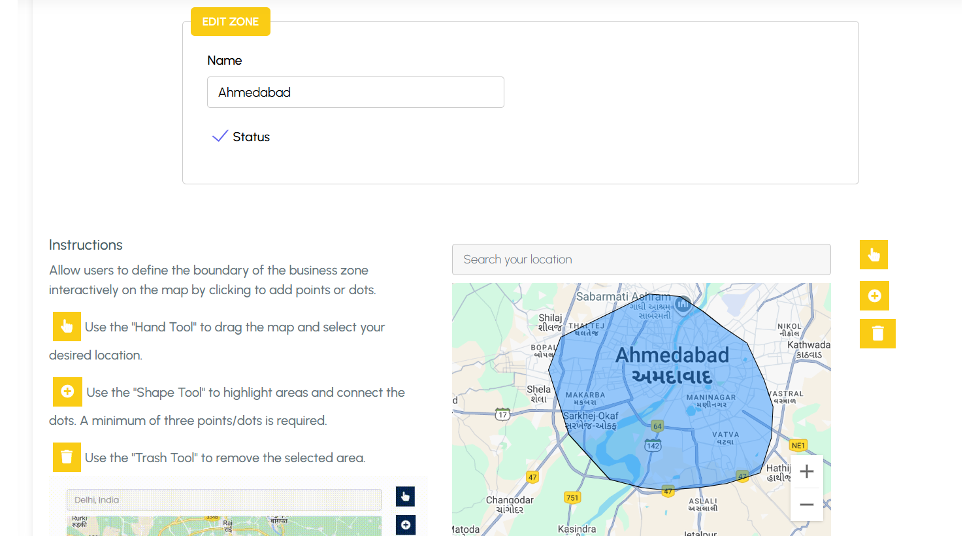Image resolution: width=980 pixels, height=536 pixels.
Task: Click highway 142 shield on the map
Action: pyautogui.click(x=653, y=446)
